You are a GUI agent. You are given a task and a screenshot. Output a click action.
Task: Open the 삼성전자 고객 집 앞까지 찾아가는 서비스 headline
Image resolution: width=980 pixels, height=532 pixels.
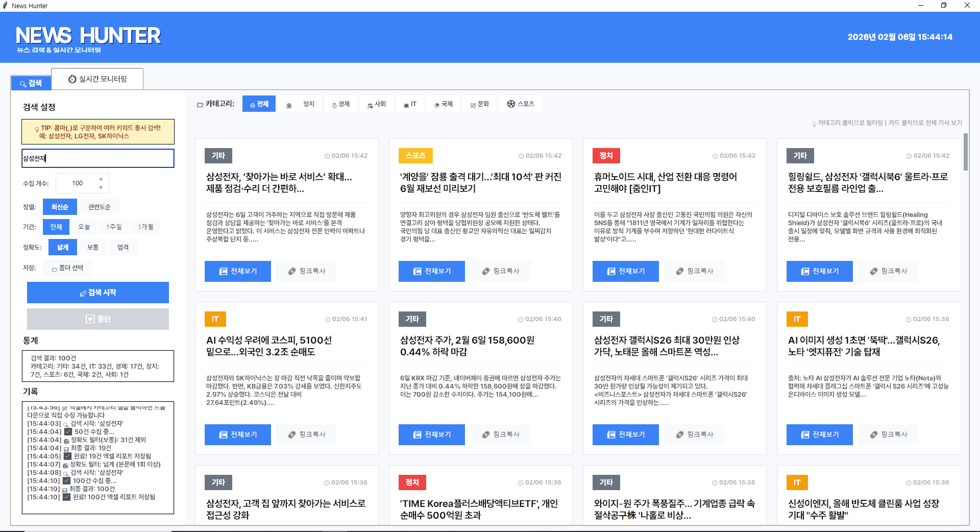(286, 509)
